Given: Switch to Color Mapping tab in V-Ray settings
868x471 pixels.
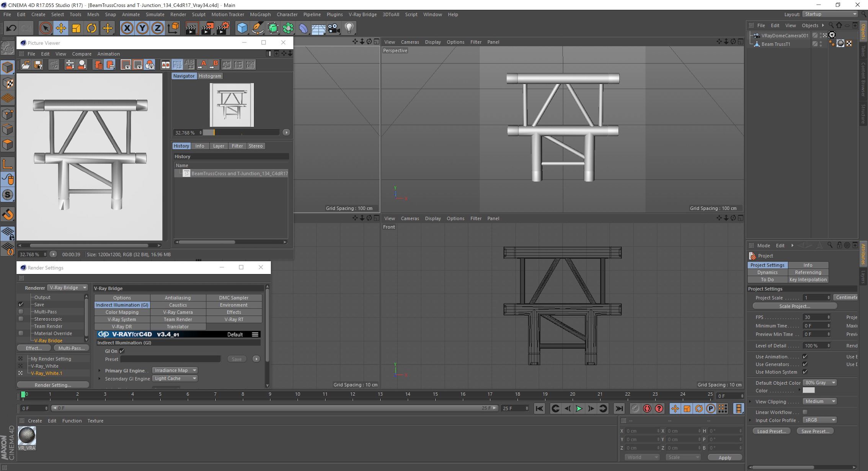Looking at the screenshot, I should pyautogui.click(x=122, y=312).
